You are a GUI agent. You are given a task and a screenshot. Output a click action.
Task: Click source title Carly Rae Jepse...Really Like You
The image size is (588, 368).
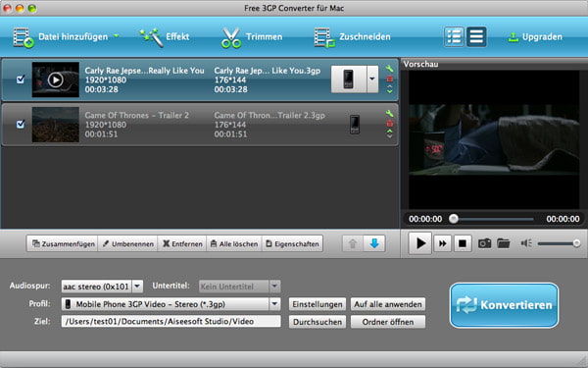[x=144, y=71]
